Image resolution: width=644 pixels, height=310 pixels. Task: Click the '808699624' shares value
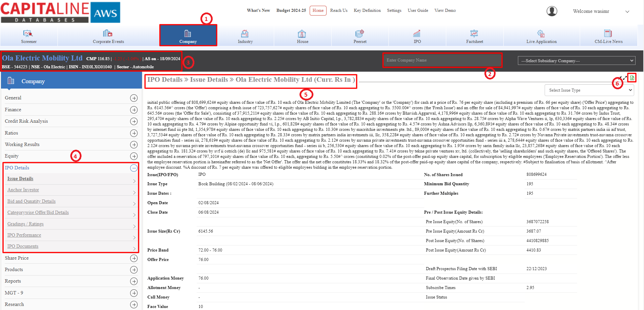coord(536,174)
